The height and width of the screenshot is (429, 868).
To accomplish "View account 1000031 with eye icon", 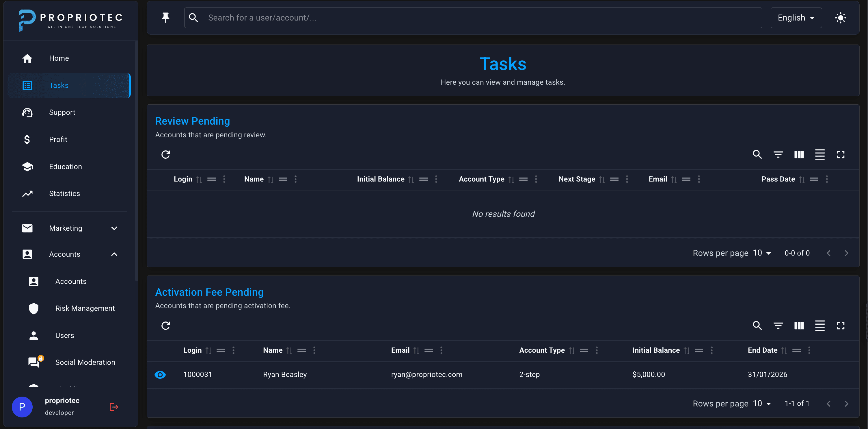I will [160, 375].
